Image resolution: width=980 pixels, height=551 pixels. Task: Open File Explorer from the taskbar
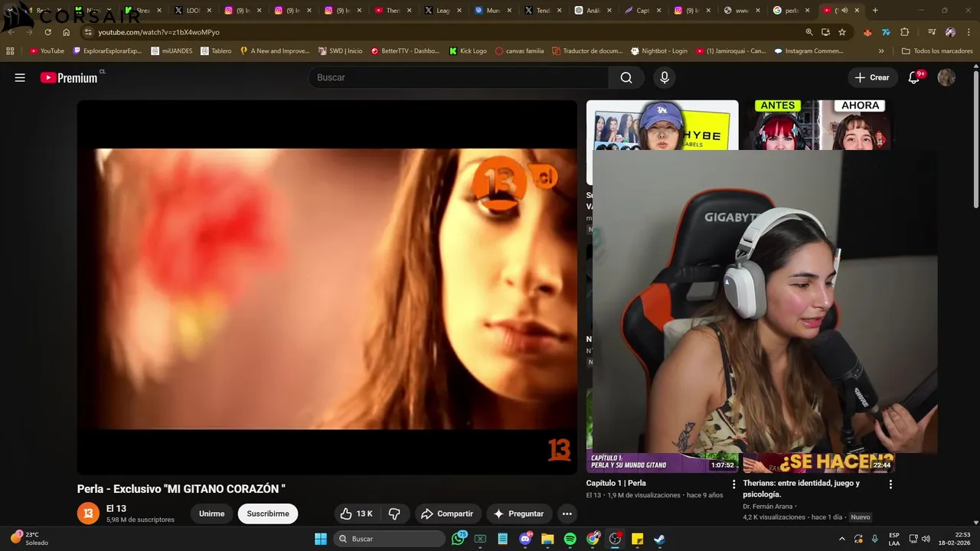(547, 539)
